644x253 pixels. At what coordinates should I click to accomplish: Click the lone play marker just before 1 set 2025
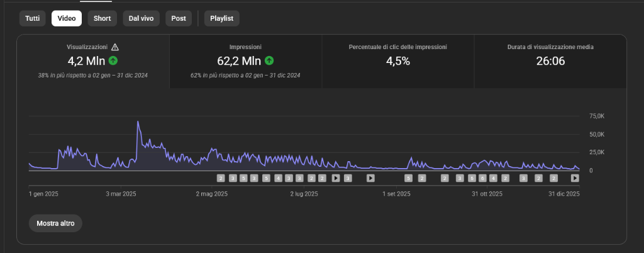tap(370, 178)
